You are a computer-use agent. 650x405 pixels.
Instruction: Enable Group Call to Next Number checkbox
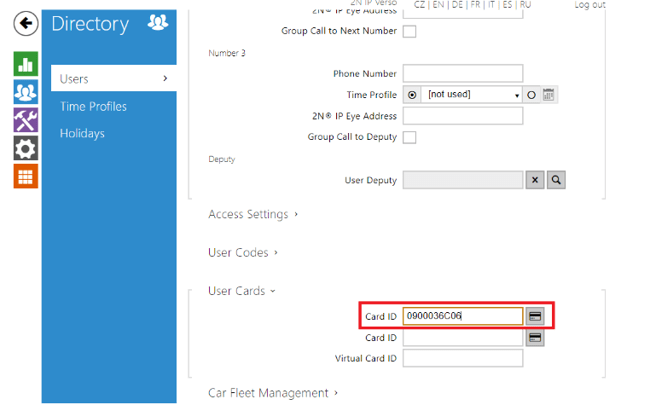coord(409,32)
